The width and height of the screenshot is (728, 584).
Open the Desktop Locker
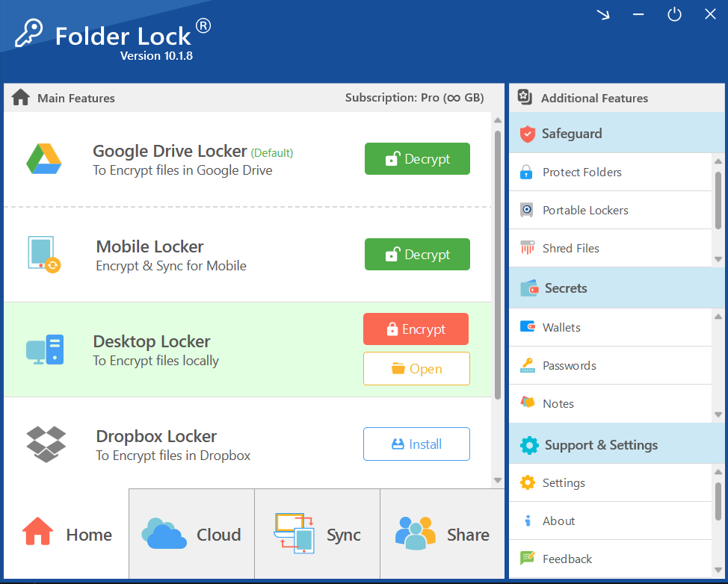[416, 369]
